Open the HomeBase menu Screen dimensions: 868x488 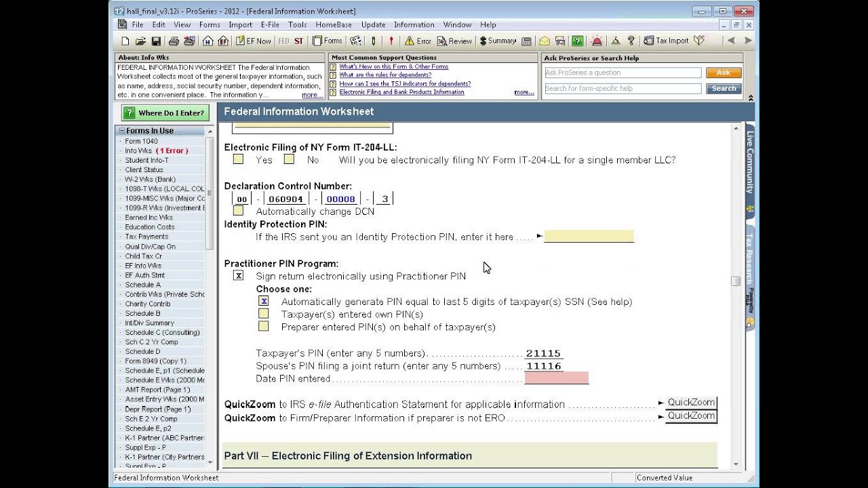click(334, 24)
